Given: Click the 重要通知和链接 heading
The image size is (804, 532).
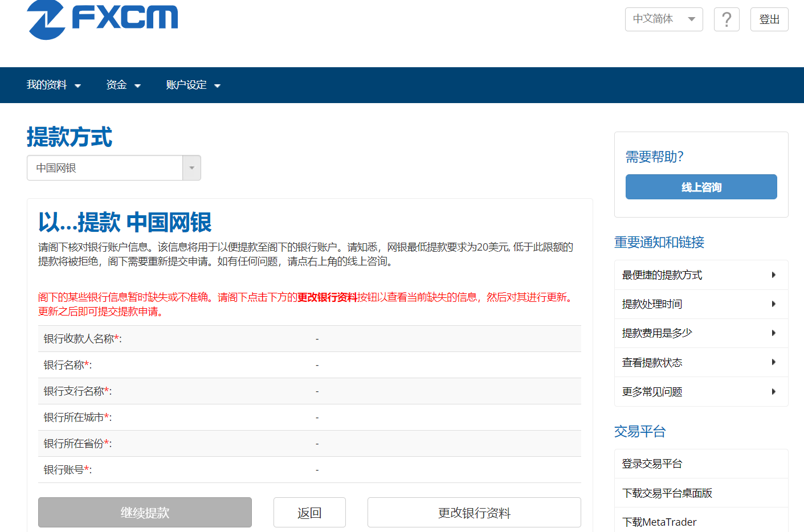Looking at the screenshot, I should point(659,242).
